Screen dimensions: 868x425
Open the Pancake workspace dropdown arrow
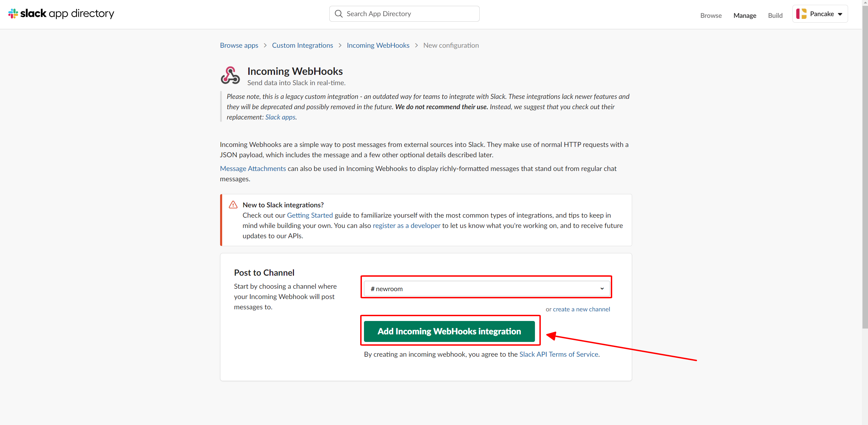(x=840, y=14)
